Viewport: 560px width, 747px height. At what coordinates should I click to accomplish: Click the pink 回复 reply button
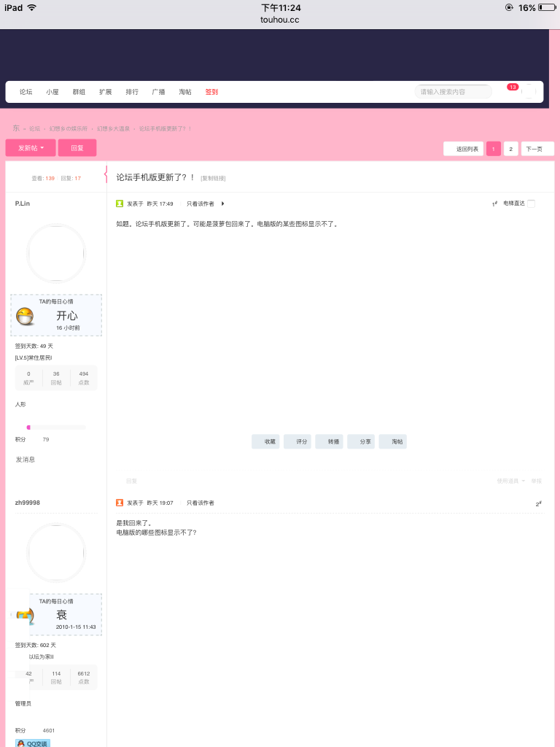[77, 147]
